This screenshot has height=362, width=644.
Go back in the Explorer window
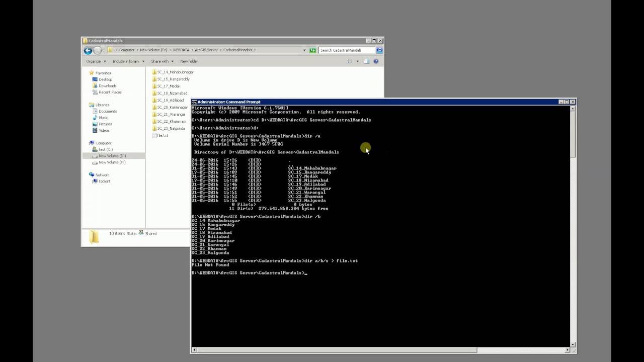88,50
